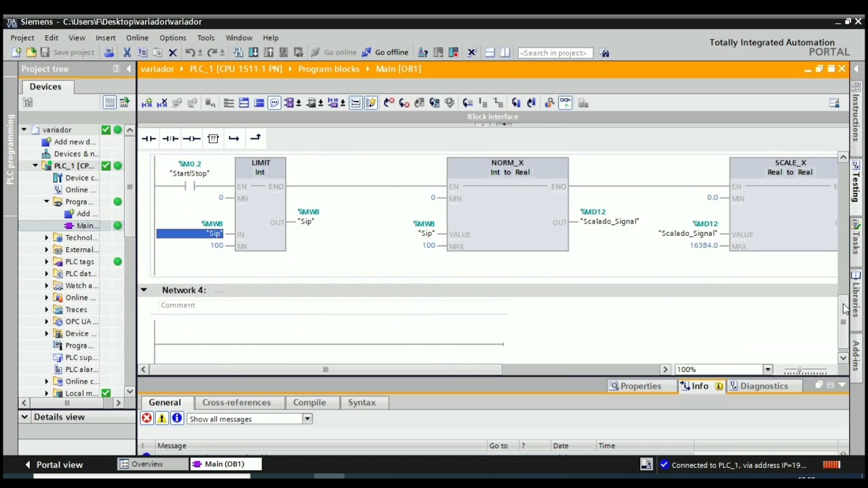The height and width of the screenshot is (488, 868).
Task: Open the Edit menu
Action: tap(52, 38)
